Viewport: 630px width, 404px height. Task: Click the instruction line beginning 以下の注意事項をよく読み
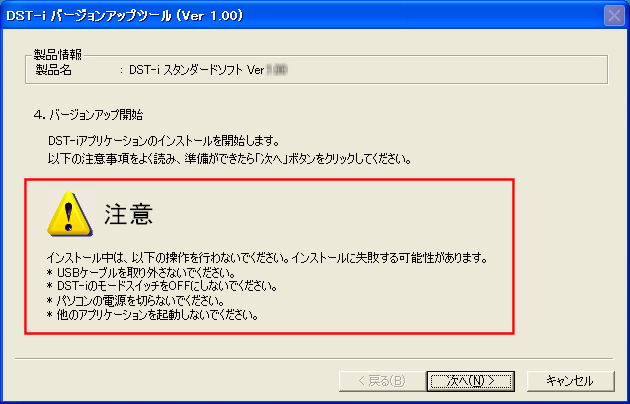(x=230, y=159)
